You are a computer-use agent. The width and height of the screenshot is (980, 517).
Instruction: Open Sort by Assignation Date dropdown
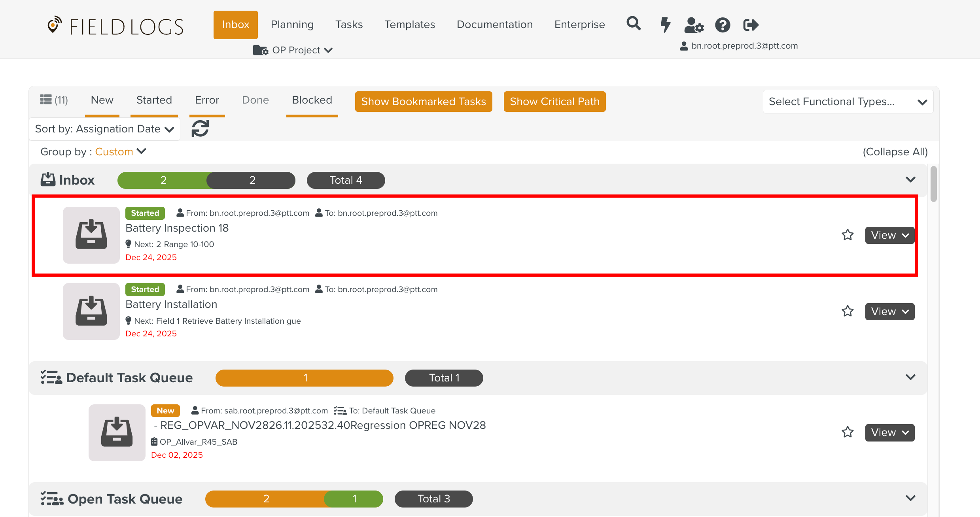pos(104,129)
